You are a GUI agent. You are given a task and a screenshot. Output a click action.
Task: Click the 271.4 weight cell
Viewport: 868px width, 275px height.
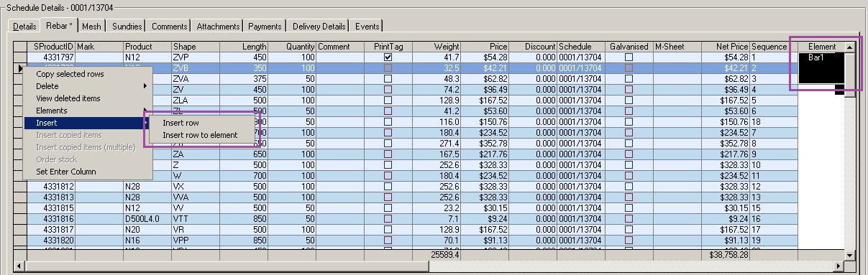click(437, 143)
